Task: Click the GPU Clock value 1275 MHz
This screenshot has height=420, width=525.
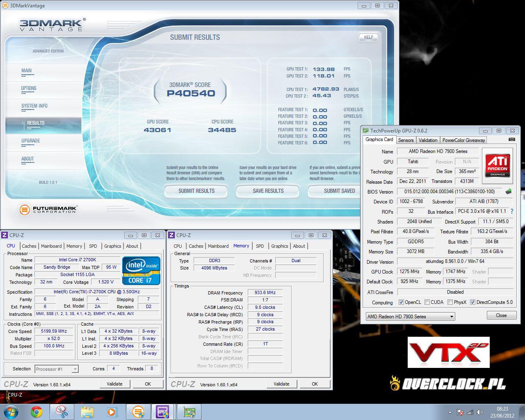Action: (x=409, y=272)
